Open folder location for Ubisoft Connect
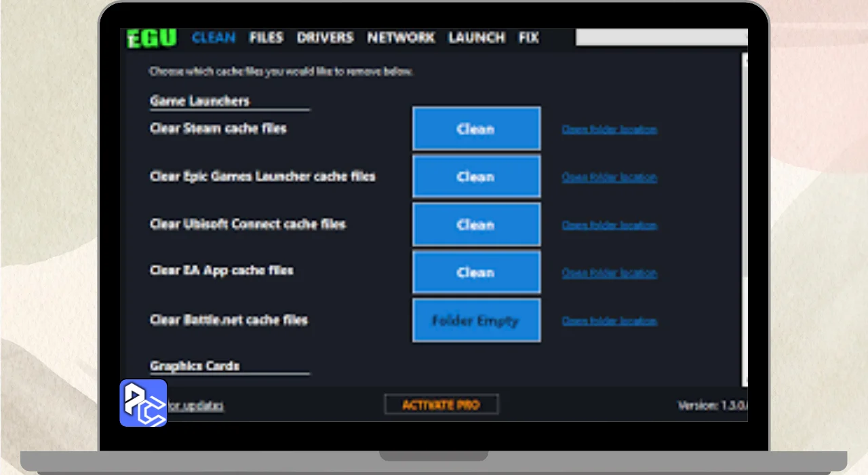The image size is (868, 475). click(609, 225)
